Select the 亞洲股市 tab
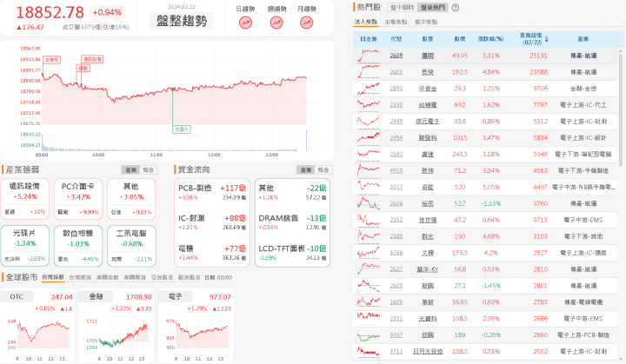The image size is (626, 364). click(162, 277)
